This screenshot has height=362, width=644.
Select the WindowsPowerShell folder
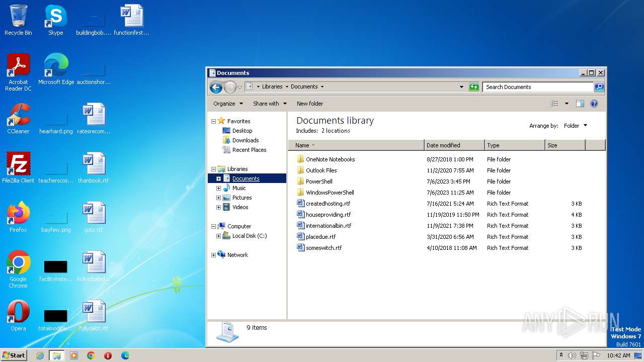(325, 193)
